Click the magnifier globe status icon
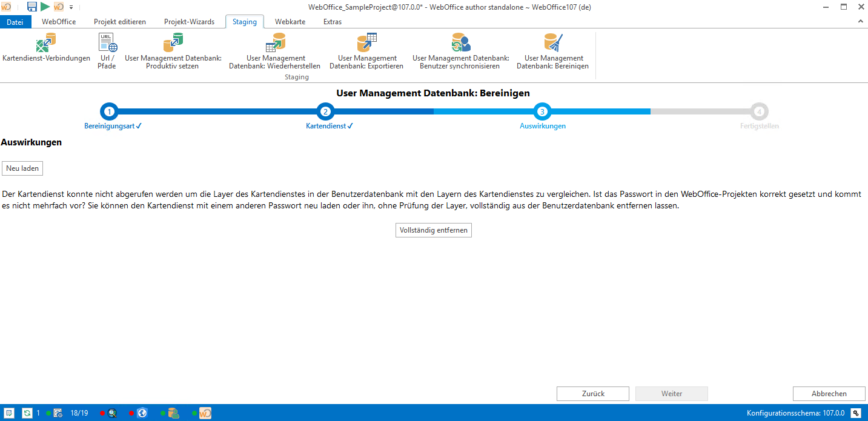Image resolution: width=868 pixels, height=421 pixels. [112, 413]
